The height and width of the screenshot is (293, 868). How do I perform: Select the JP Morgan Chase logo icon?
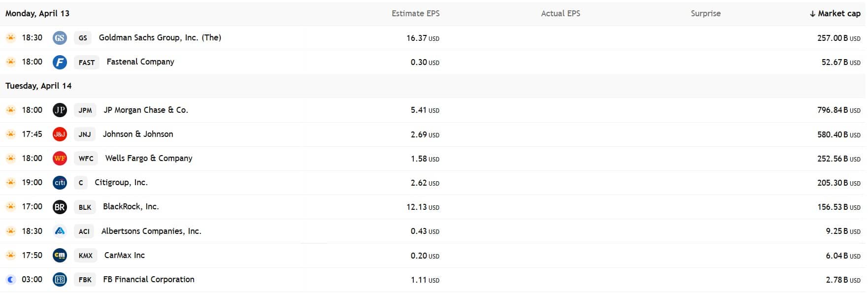(60, 110)
